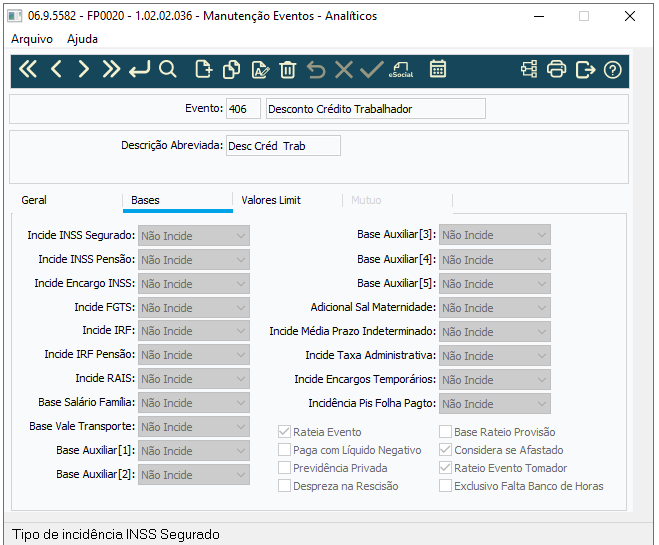Open the Base Vale Transporte dropdown

pos(194,427)
